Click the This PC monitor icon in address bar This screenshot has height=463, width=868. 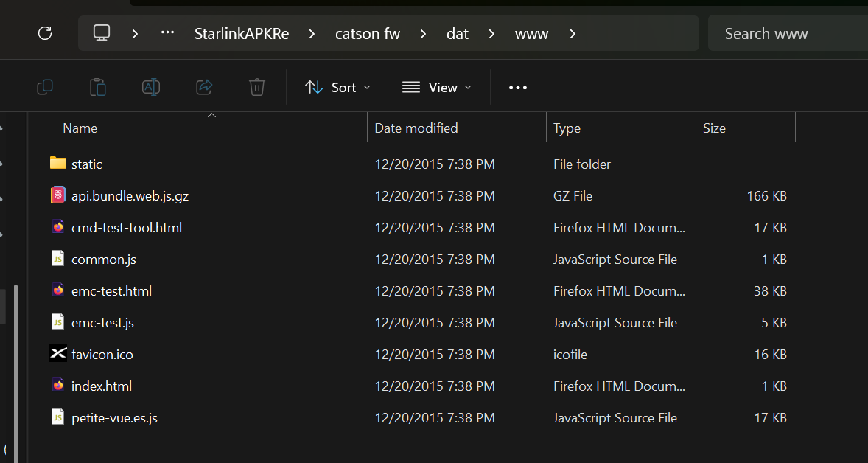click(101, 33)
